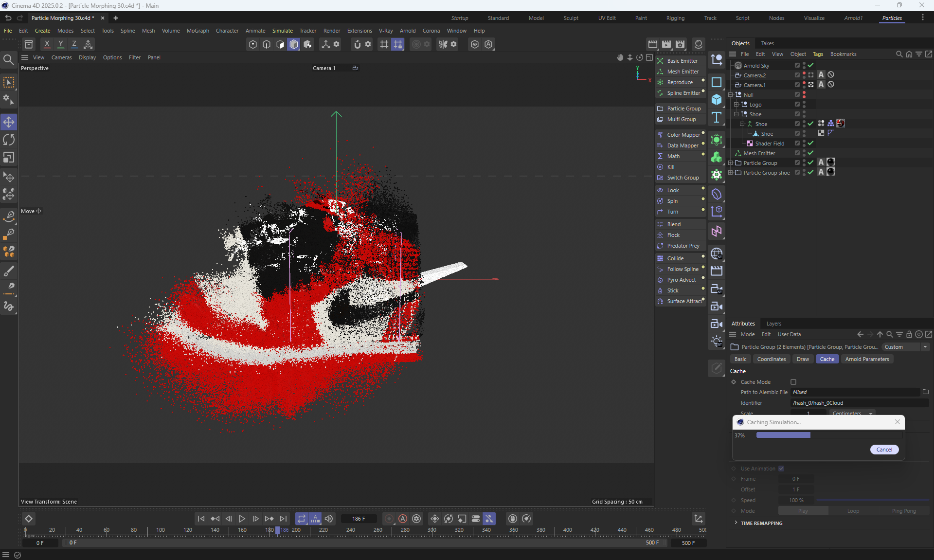Toggle the autokeying record icon
934x560 pixels.
[x=403, y=519]
